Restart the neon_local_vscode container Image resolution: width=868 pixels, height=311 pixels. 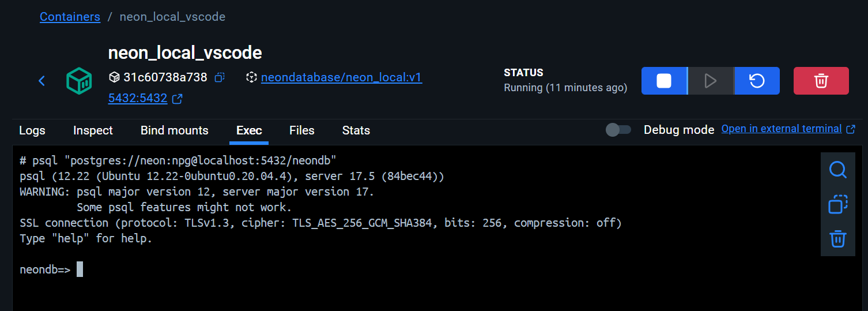click(x=757, y=81)
